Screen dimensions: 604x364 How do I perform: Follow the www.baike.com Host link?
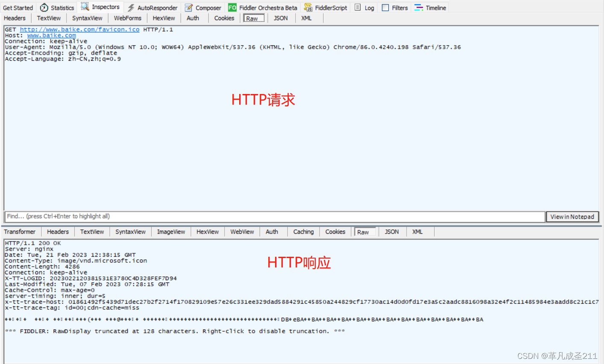51,35
